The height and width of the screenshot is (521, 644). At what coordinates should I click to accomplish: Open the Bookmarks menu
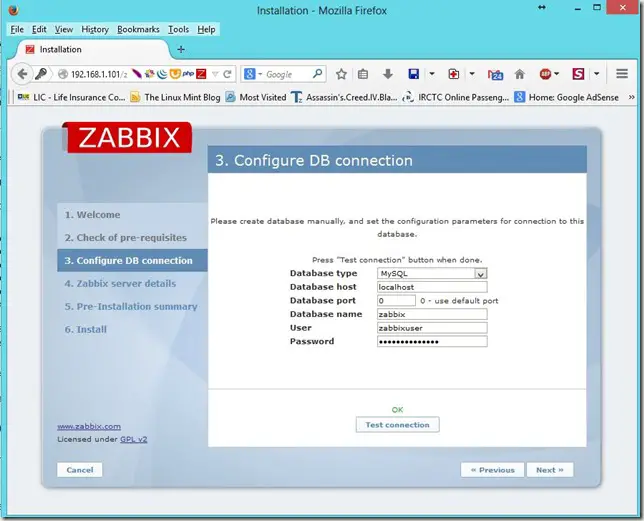pos(138,30)
